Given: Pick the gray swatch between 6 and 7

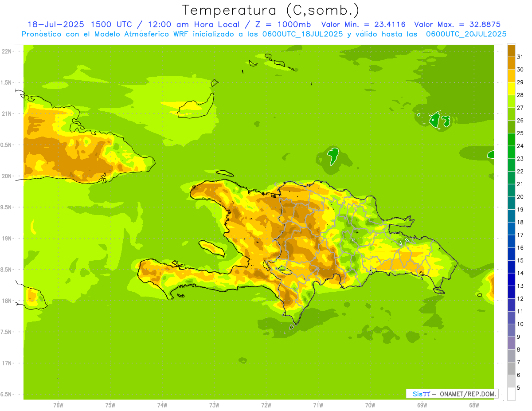Looking at the screenshot, I should [511, 368].
